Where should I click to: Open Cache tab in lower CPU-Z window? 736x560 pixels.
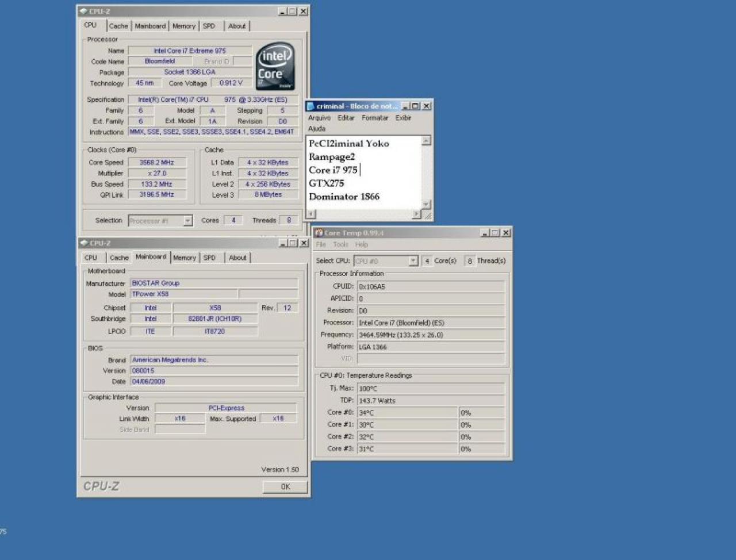[x=119, y=258]
